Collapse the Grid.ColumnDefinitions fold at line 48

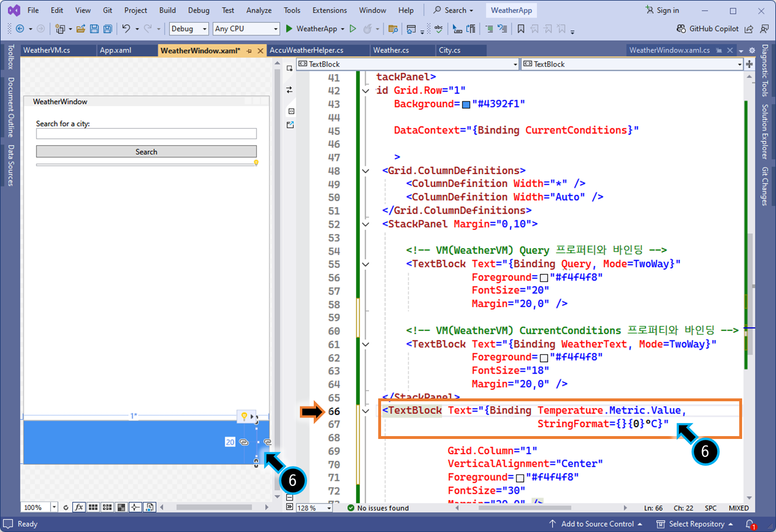(366, 171)
